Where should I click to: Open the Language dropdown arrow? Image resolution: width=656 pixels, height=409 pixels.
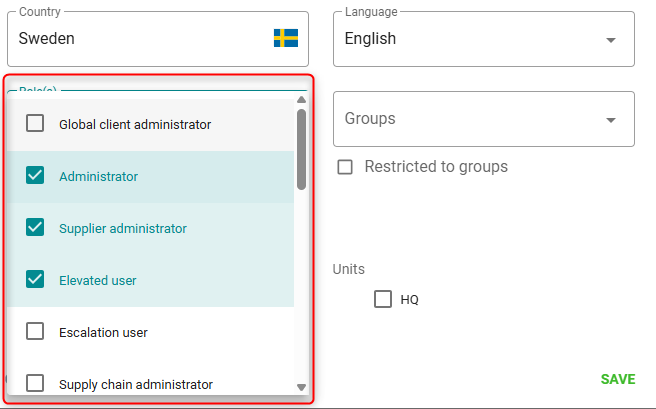click(610, 40)
